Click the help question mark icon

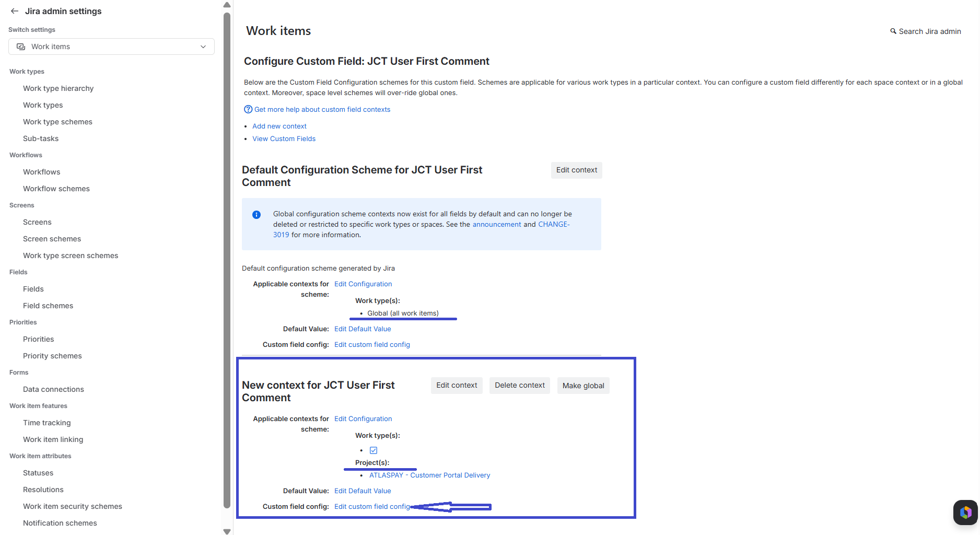(x=248, y=109)
